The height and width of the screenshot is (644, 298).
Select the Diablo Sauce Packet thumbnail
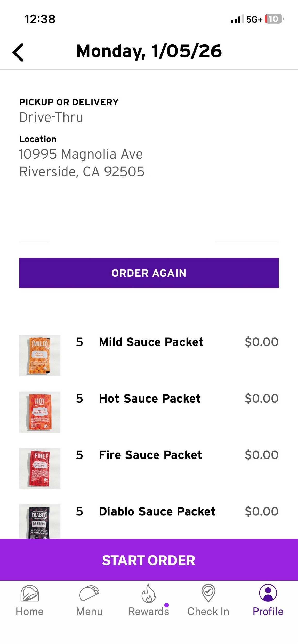tap(40, 521)
